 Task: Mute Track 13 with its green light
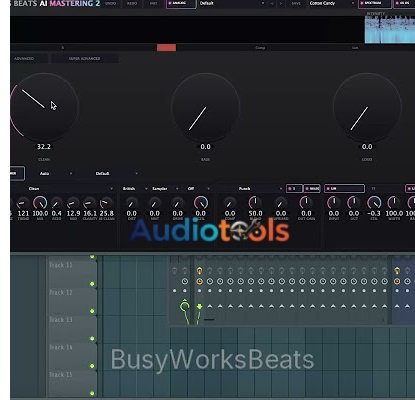coord(92,339)
